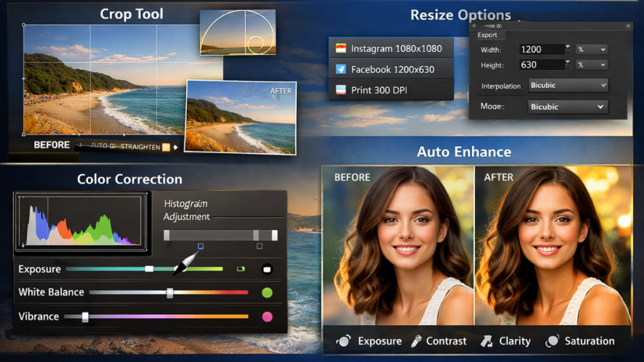
Task: Click the Print preset icon
Action: coord(340,90)
